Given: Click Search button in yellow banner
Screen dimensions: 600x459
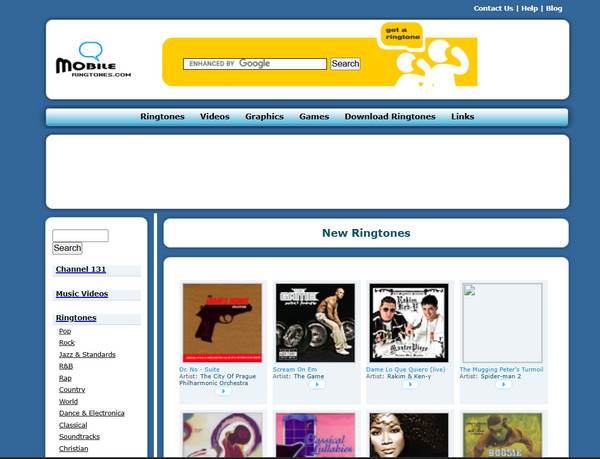Looking at the screenshot, I should pos(345,64).
